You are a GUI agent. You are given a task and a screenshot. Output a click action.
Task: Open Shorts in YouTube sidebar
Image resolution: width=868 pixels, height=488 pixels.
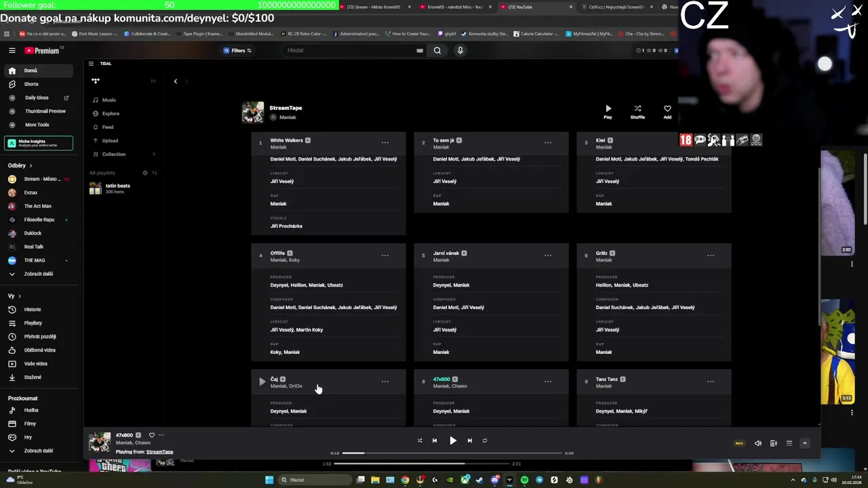coord(39,84)
